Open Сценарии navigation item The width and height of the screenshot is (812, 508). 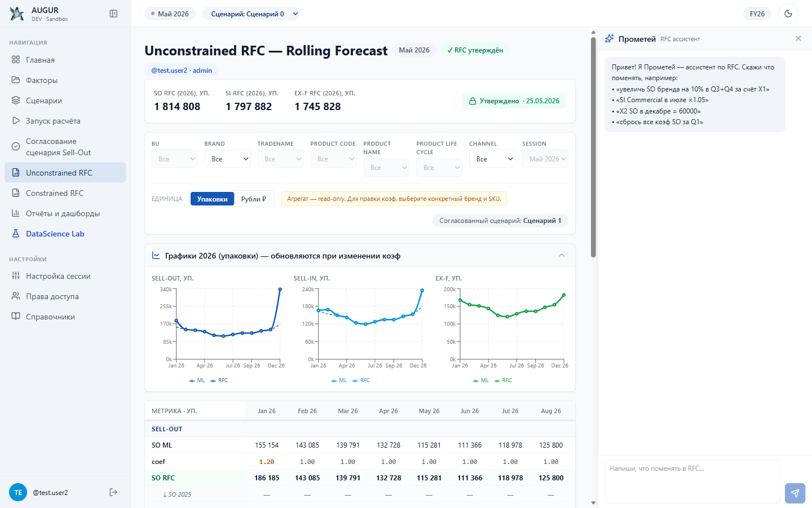coord(65,100)
